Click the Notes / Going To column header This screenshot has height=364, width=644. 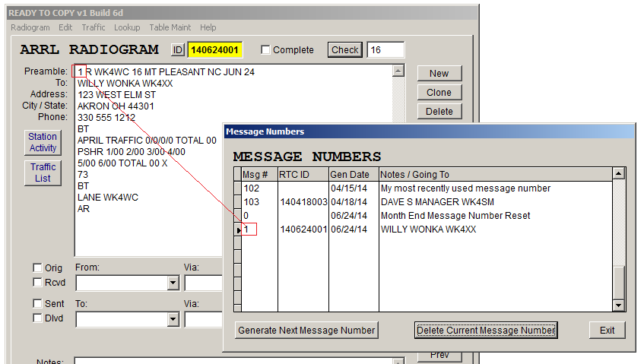tap(495, 175)
